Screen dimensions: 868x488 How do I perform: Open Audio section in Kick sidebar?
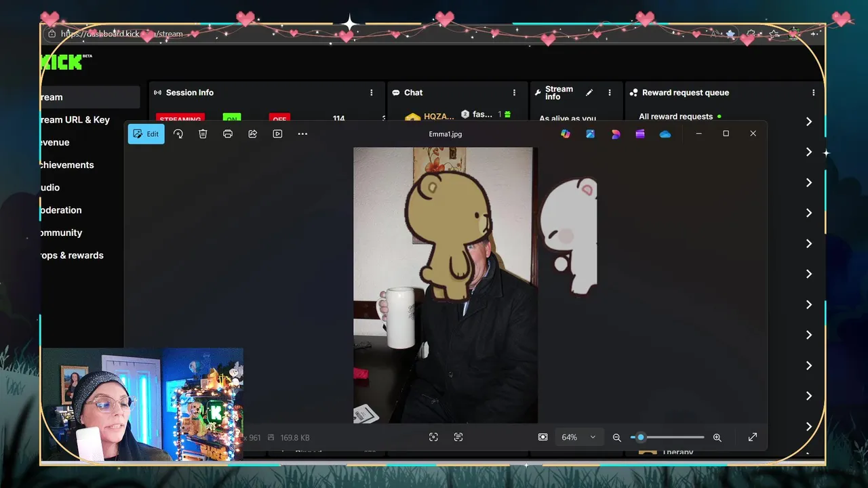50,188
